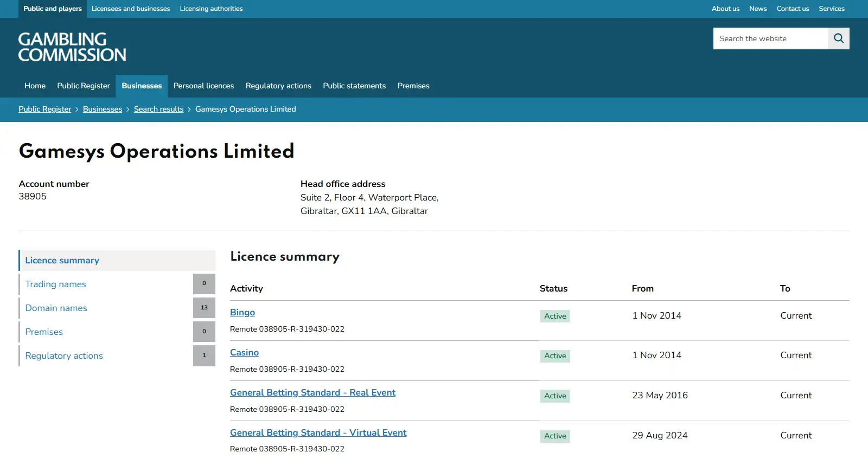
Task: Open Personal licences navigation item
Action: 203,86
